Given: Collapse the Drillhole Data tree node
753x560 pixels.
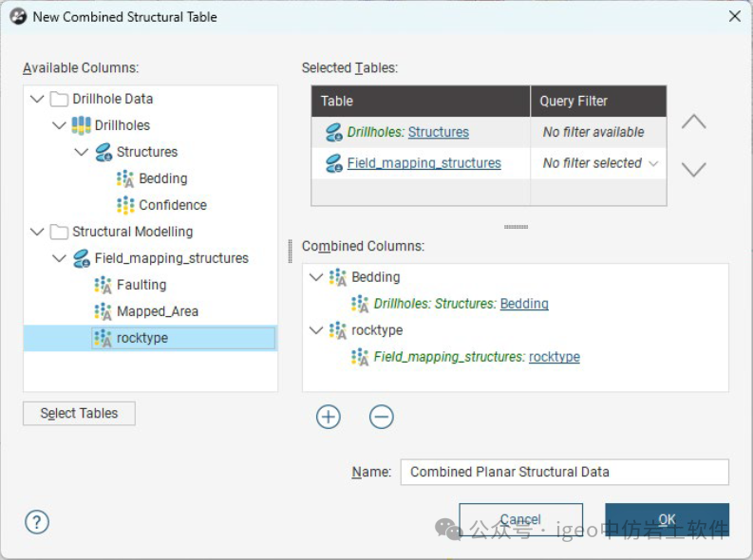Looking at the screenshot, I should click(37, 99).
